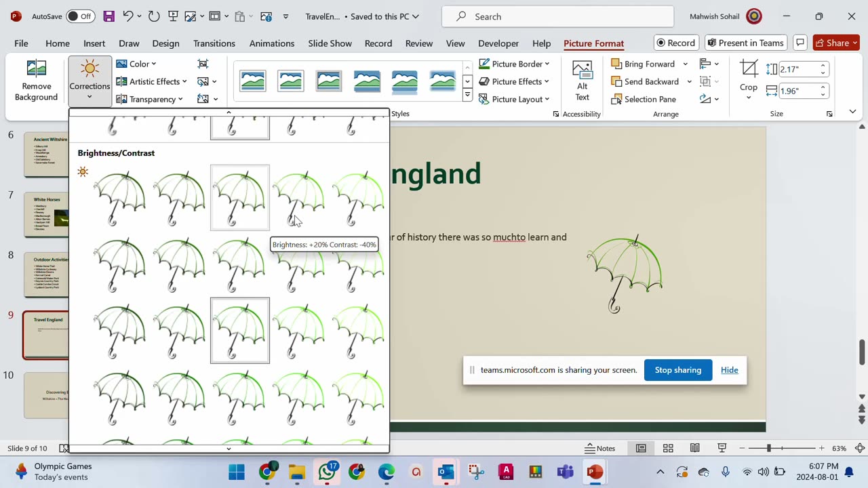The image size is (868, 488).
Task: Click the umbrella picture on slide
Action: pyautogui.click(x=625, y=274)
